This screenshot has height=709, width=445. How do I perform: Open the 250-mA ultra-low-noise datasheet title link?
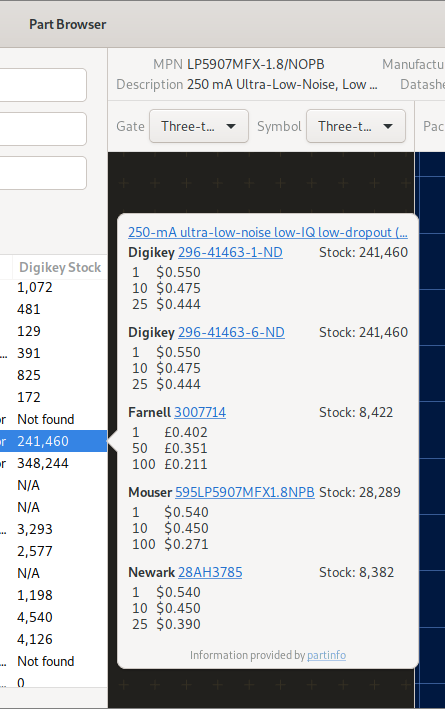(268, 232)
